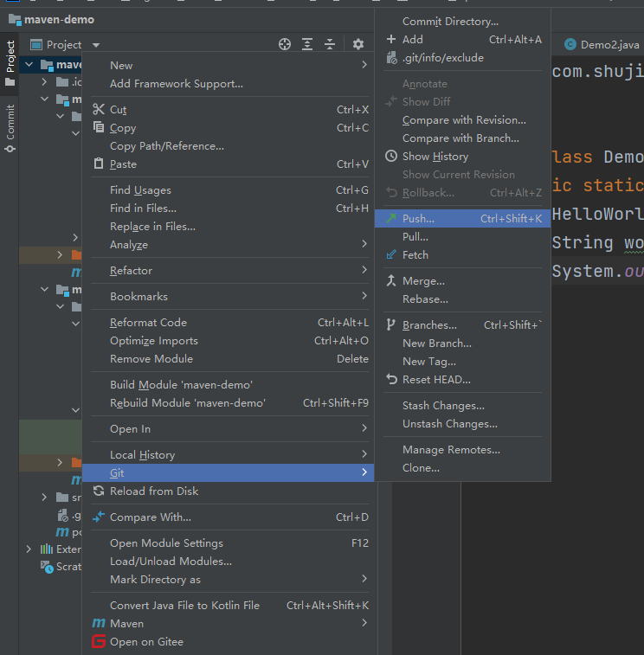Image resolution: width=644 pixels, height=655 pixels.
Task: Click the Compare With arrows icon
Action: tap(99, 517)
